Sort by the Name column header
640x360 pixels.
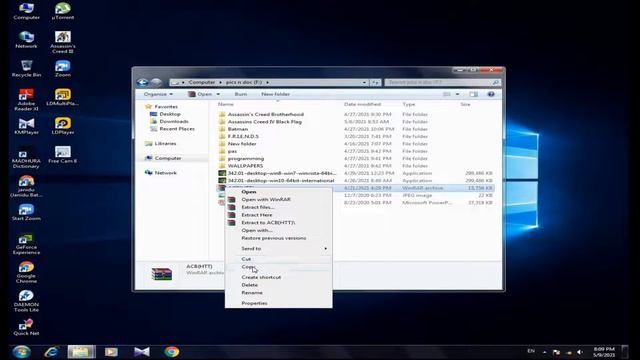tap(226, 104)
